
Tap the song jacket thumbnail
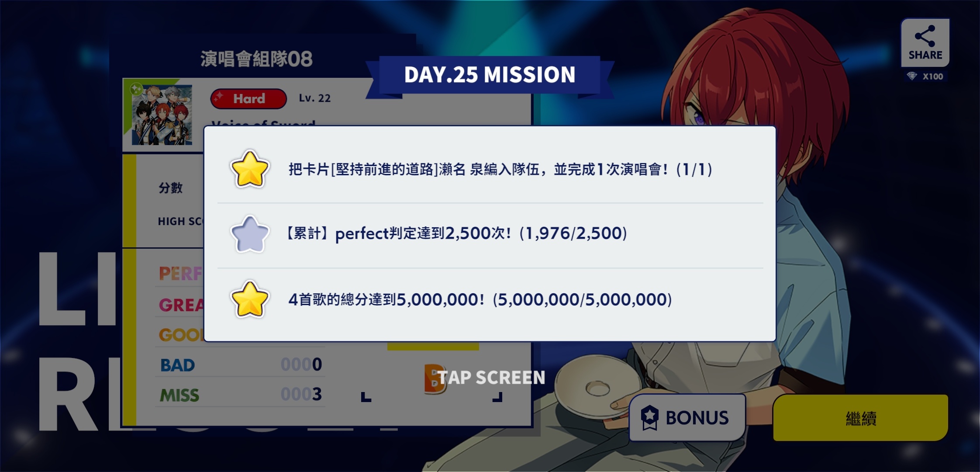coord(162,115)
